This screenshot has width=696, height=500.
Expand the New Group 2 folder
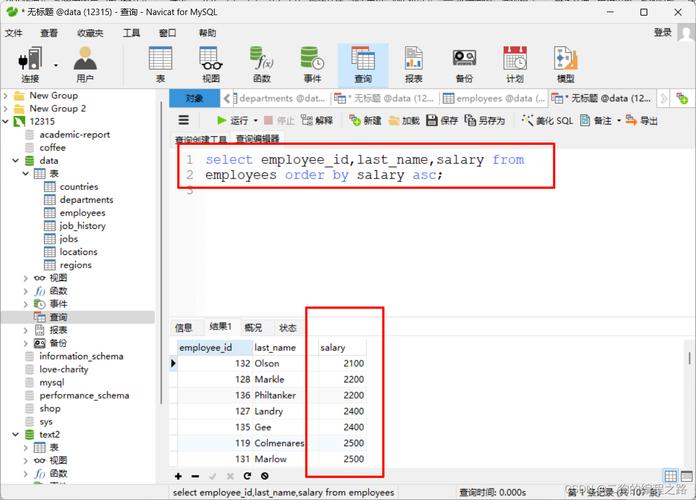pos(6,108)
